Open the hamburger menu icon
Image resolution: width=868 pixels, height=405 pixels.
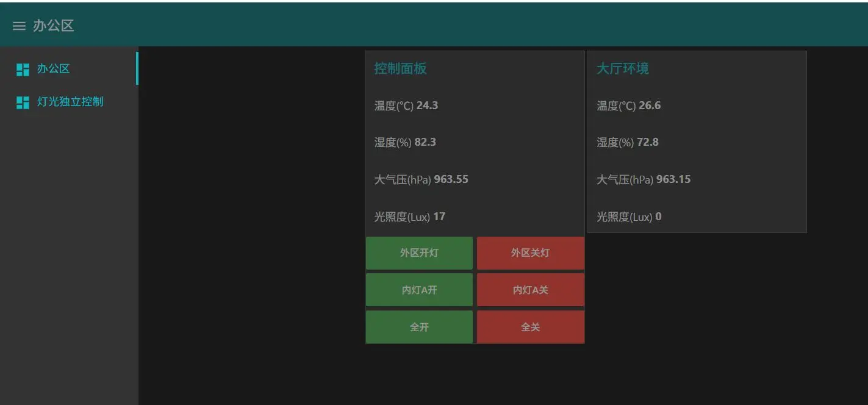click(x=20, y=26)
